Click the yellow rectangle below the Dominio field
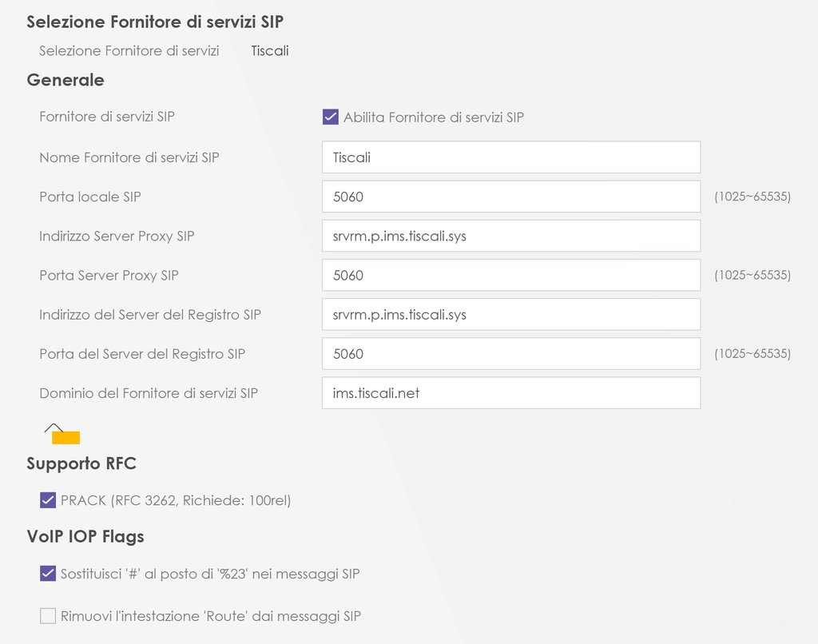Viewport: 818px width, 644px height. (x=66, y=437)
